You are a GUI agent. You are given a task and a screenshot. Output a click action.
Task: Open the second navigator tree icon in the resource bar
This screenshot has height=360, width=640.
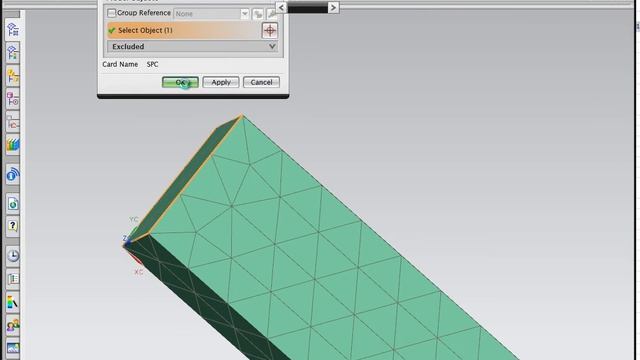click(x=13, y=53)
